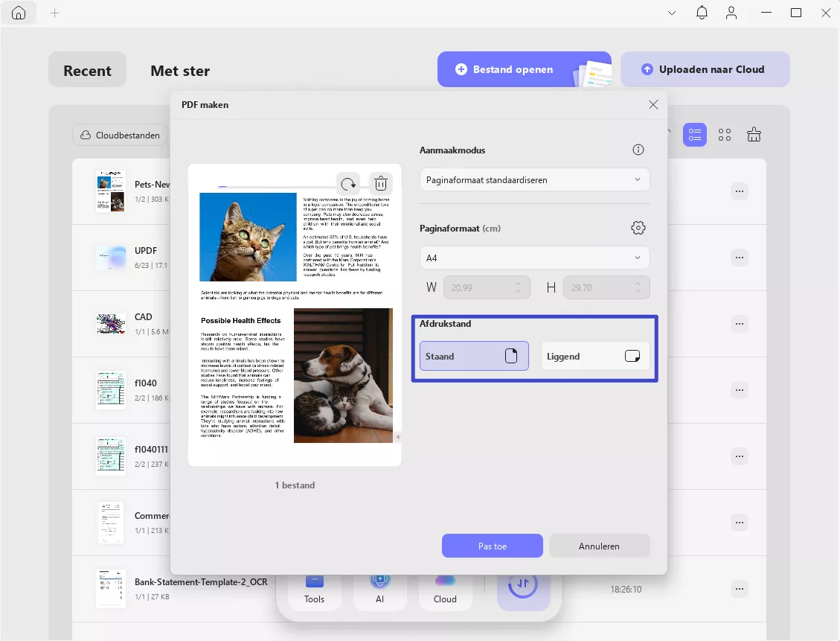Viewport: 840px width, 641px height.
Task: Click the f1040 file name
Action: click(x=146, y=383)
